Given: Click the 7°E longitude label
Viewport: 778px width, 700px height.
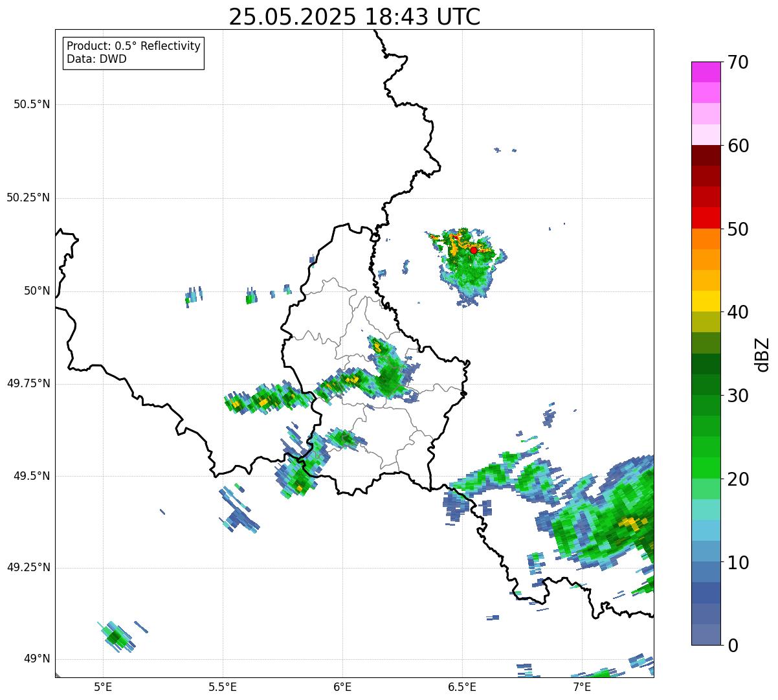Looking at the screenshot, I should [x=582, y=687].
